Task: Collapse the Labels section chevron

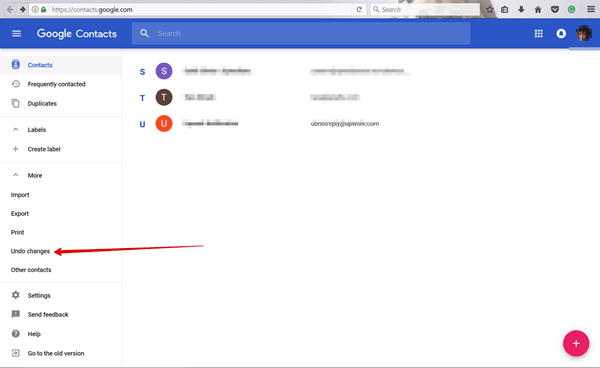Action: click(16, 129)
